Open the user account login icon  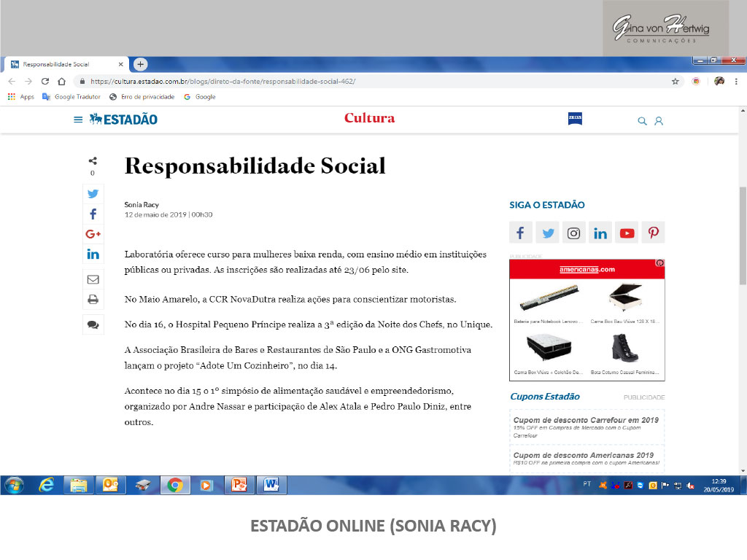coord(659,121)
